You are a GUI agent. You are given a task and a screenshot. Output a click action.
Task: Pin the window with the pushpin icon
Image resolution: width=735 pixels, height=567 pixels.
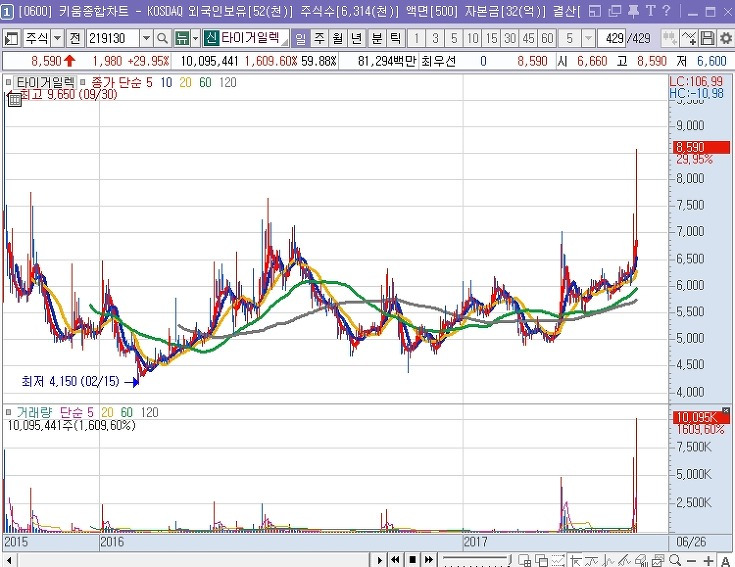[633, 11]
